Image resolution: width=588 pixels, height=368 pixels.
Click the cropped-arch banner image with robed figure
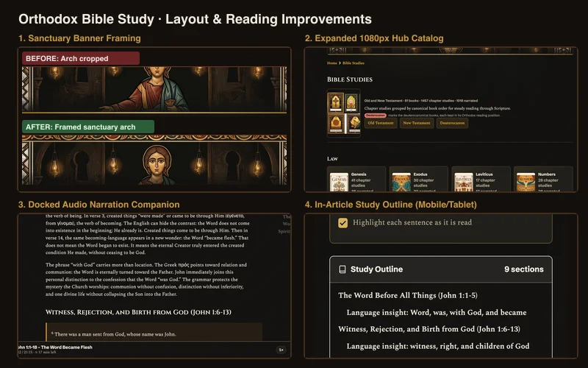[154, 89]
